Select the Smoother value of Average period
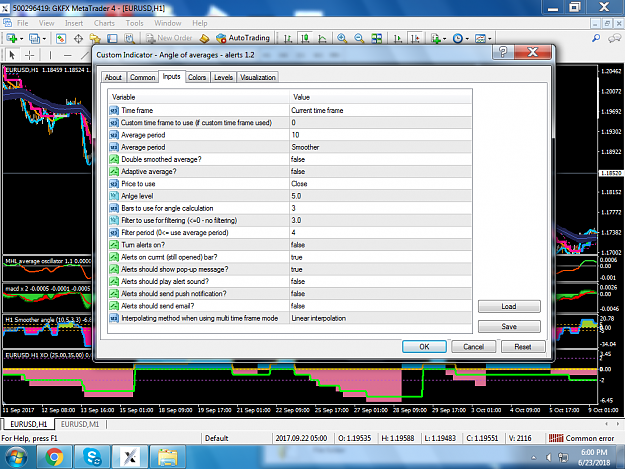This screenshot has height=469, width=625. [381, 147]
